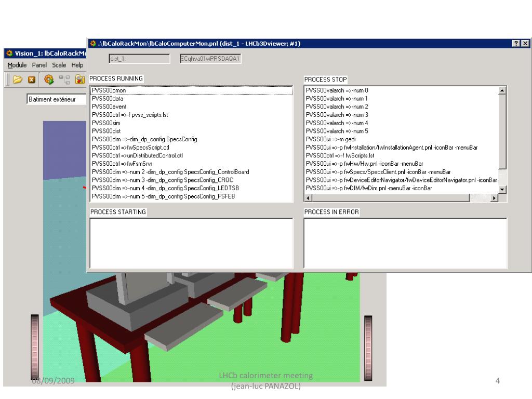The width and height of the screenshot is (532, 399).
Task: Click horizontal scrollbar thumb in stop list
Action: 391,198
